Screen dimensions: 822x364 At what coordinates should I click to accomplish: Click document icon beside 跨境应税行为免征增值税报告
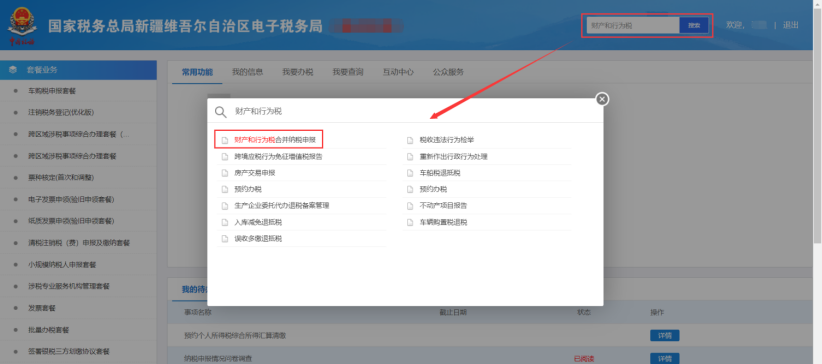coord(225,157)
